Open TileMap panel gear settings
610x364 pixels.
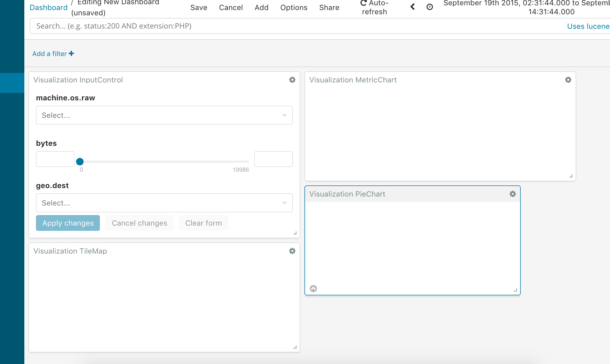(292, 251)
